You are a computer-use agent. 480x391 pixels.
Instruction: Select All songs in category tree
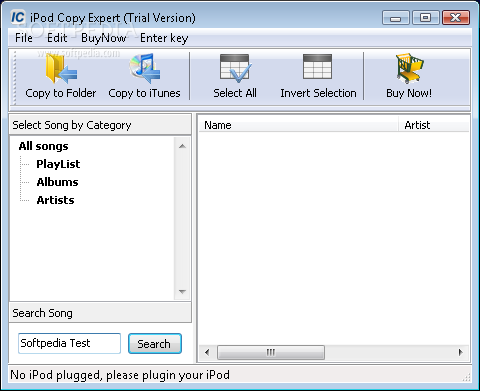tap(43, 146)
